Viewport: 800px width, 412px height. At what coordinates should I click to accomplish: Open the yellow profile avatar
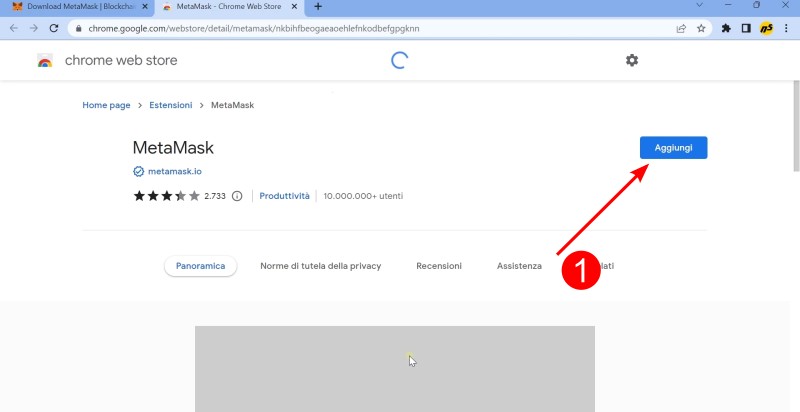766,29
